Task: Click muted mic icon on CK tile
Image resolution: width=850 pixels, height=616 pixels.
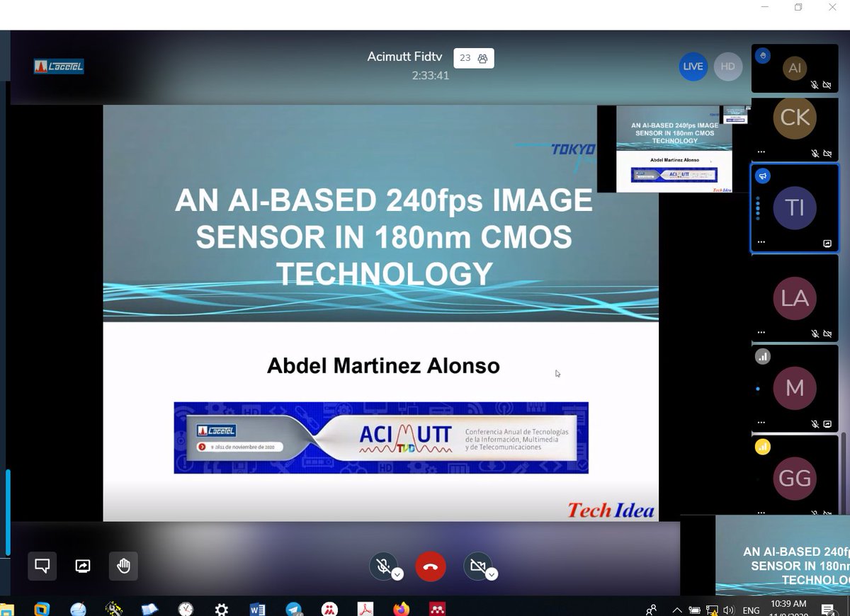Action: click(x=815, y=152)
